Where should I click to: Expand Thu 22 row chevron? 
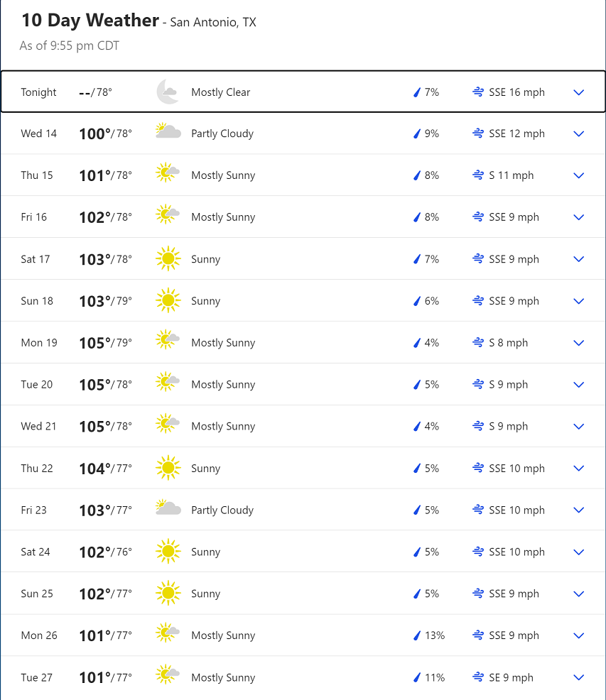pos(579,469)
